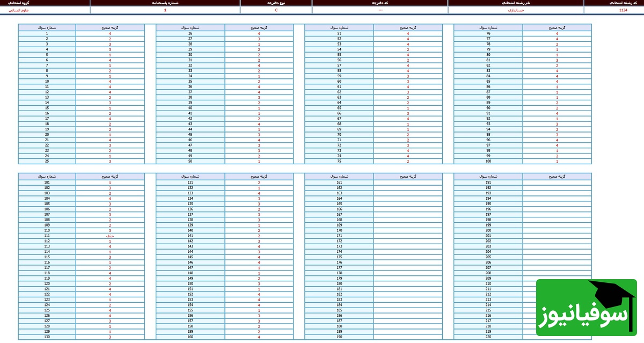Click question number 130 cell

point(47,337)
